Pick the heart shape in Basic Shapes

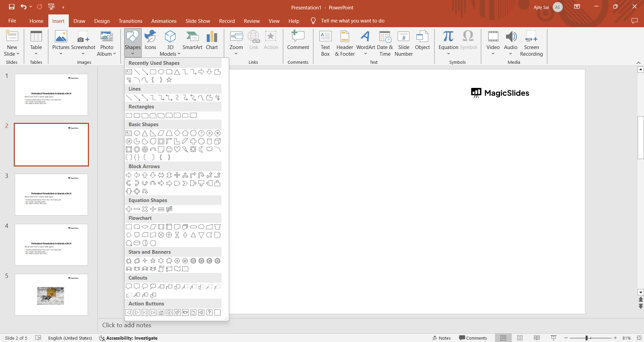[x=177, y=149]
